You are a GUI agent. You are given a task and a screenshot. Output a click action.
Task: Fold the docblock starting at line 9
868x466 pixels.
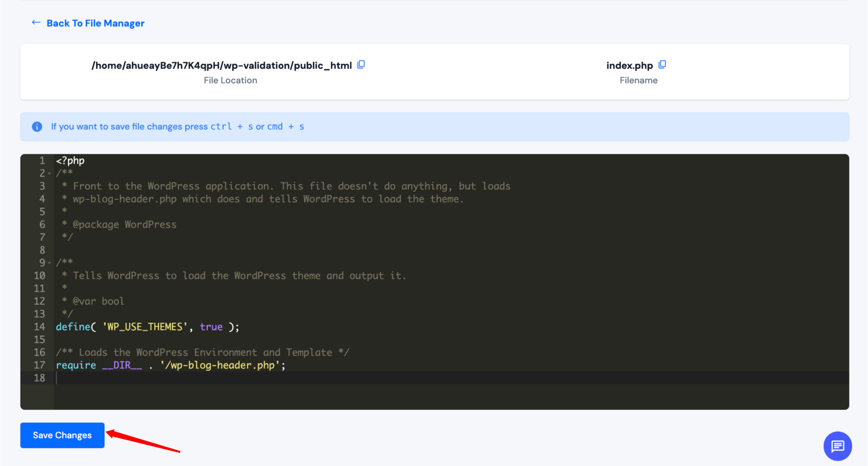click(50, 263)
